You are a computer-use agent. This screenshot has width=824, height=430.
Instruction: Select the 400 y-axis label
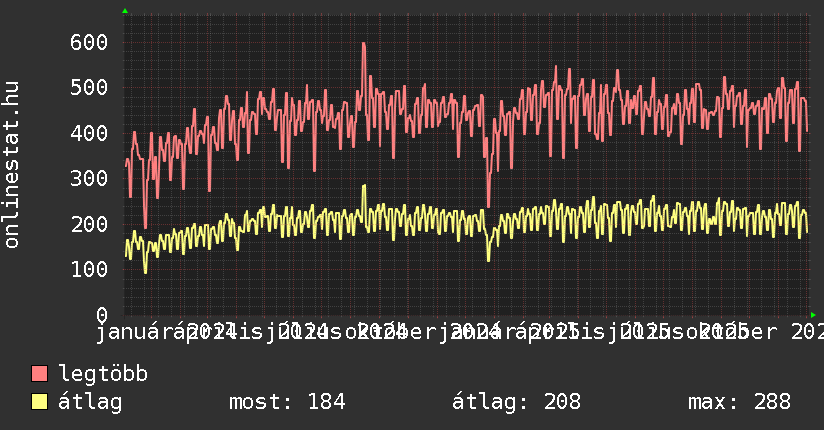click(89, 133)
